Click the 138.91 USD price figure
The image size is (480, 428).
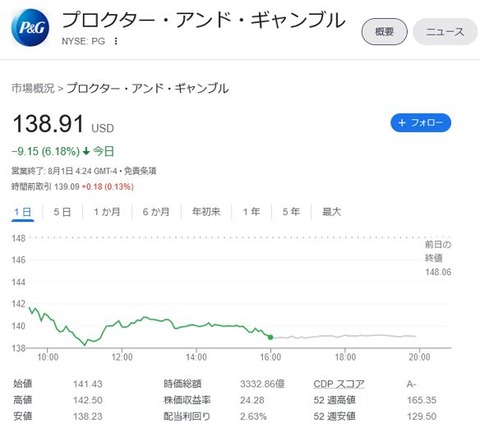63,124
